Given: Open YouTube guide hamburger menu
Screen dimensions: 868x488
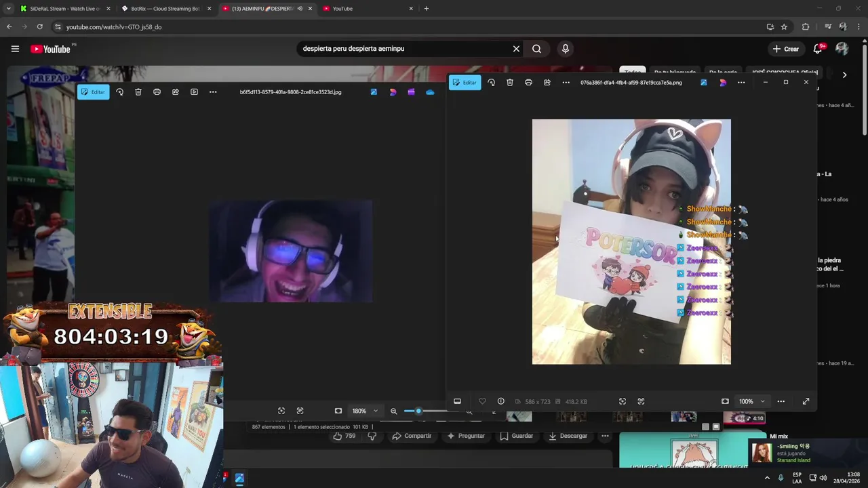Looking at the screenshot, I should [15, 49].
